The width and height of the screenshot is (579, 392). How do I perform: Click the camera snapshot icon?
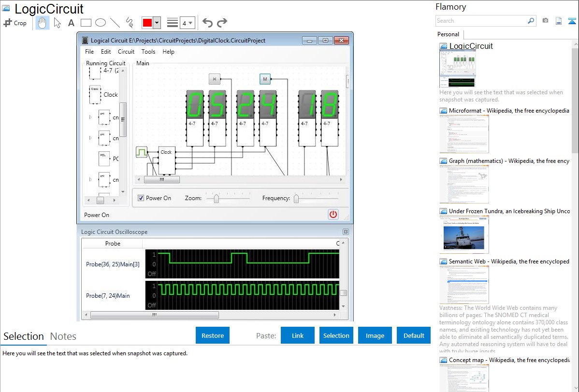pyautogui.click(x=545, y=21)
